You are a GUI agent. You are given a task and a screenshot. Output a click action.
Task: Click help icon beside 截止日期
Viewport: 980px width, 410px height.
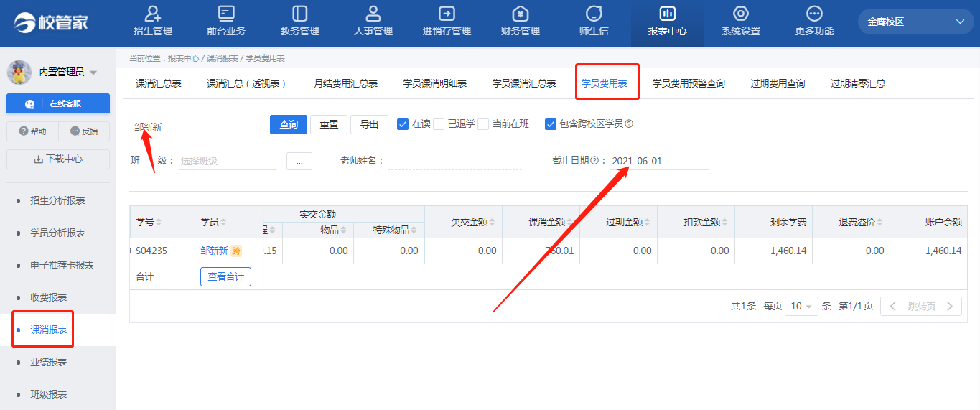594,161
